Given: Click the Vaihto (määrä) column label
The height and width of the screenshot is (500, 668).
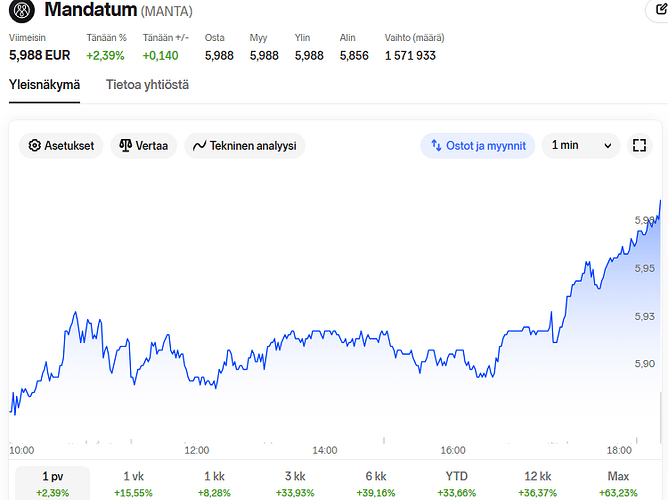Looking at the screenshot, I should [415, 38].
